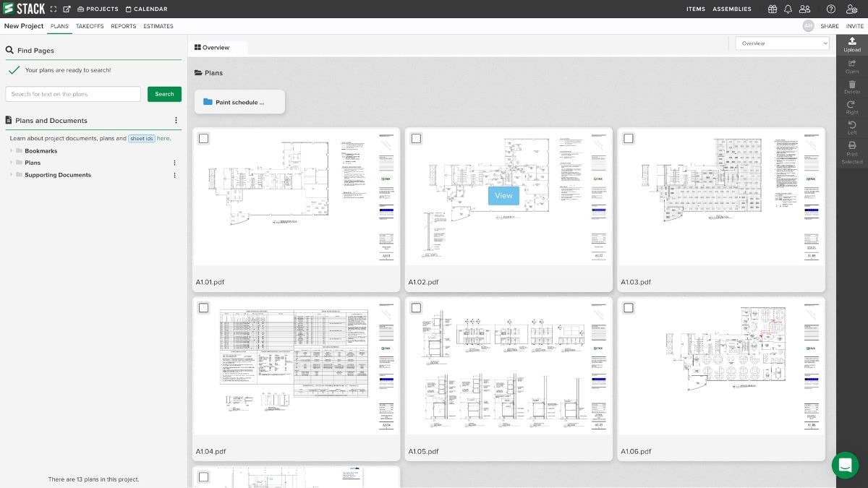The width and height of the screenshot is (868, 488).
Task: Open the ESTIMATES tab
Action: [158, 26]
